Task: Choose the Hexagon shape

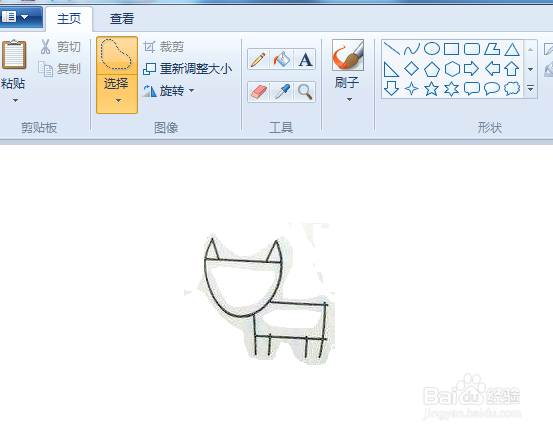Action: pyautogui.click(x=452, y=69)
